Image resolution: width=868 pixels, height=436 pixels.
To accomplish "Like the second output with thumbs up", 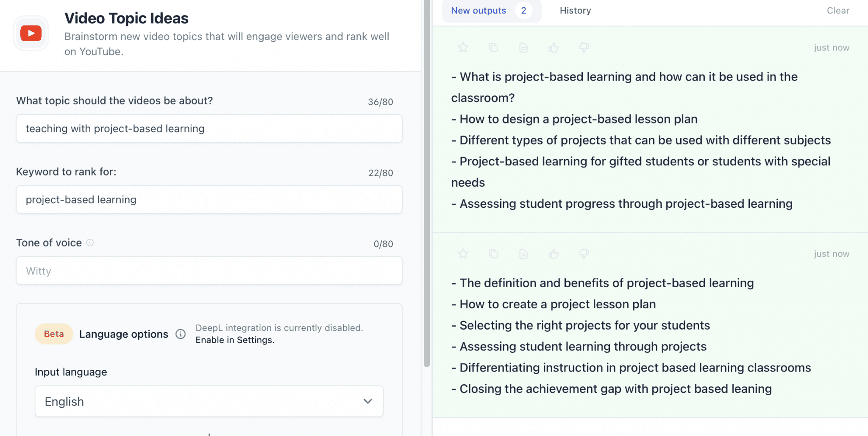I will coord(554,254).
